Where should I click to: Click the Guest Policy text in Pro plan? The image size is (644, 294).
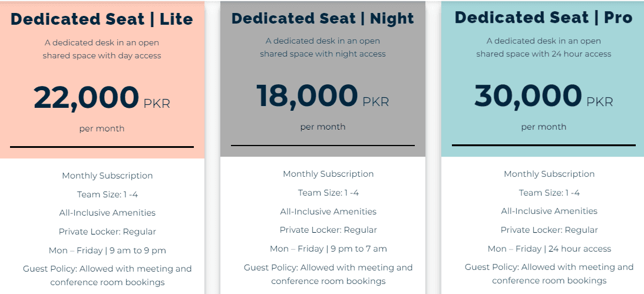pos(549,273)
